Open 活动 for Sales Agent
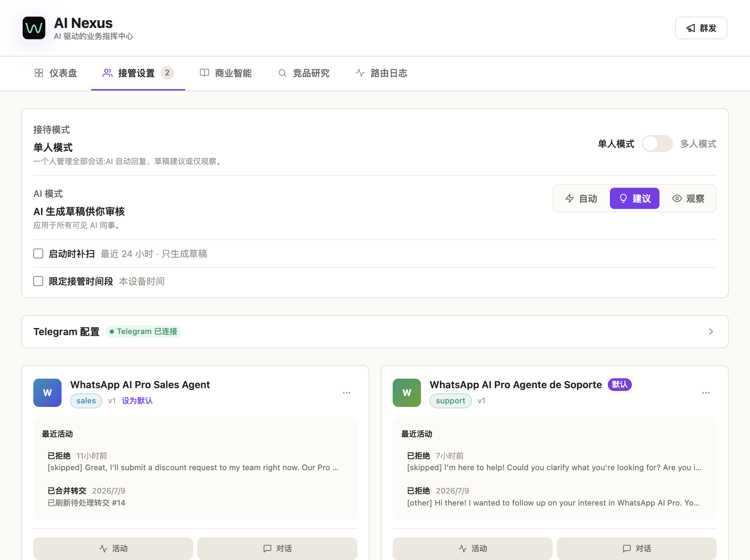Image resolution: width=750 pixels, height=560 pixels. [113, 548]
